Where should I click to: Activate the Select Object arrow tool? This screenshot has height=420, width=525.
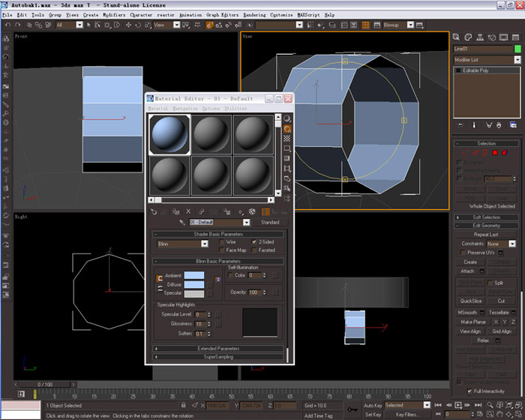pyautogui.click(x=88, y=25)
